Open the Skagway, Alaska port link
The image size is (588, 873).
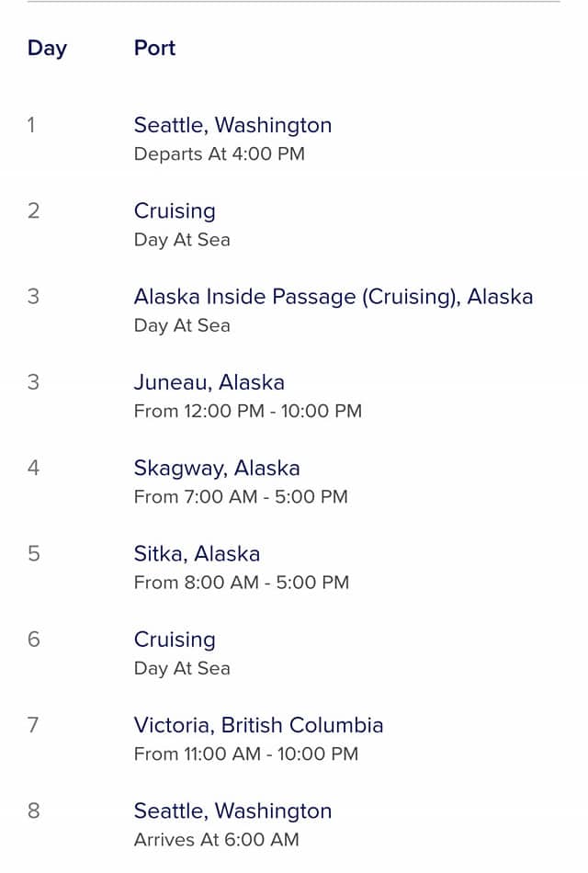coord(217,469)
